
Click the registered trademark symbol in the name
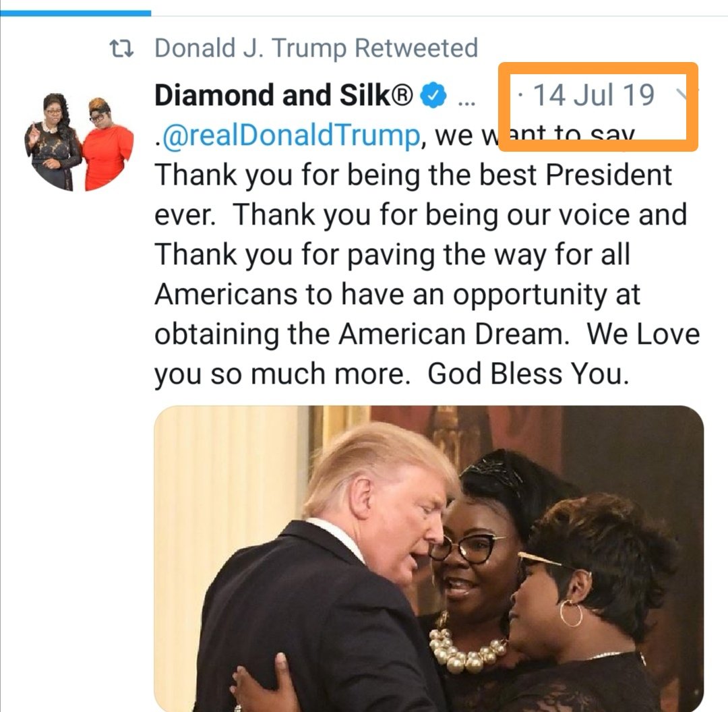402,95
